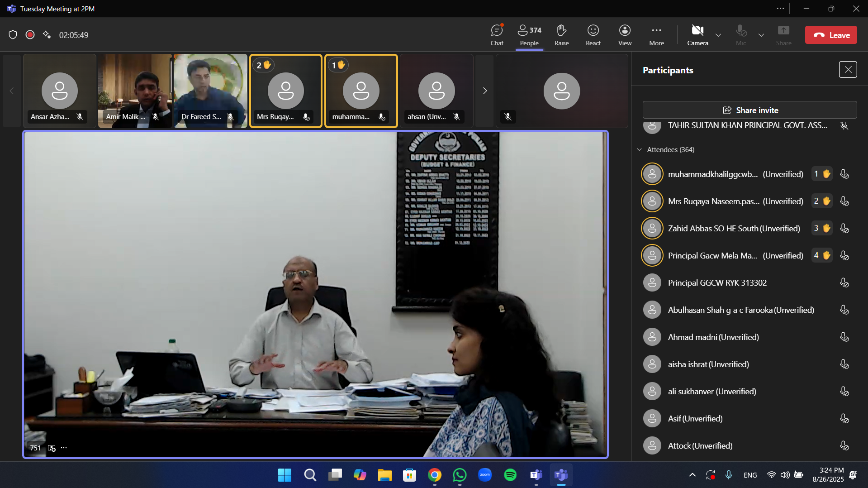Toggle the People participants panel
Screen dimensions: 868x488
pos(529,35)
